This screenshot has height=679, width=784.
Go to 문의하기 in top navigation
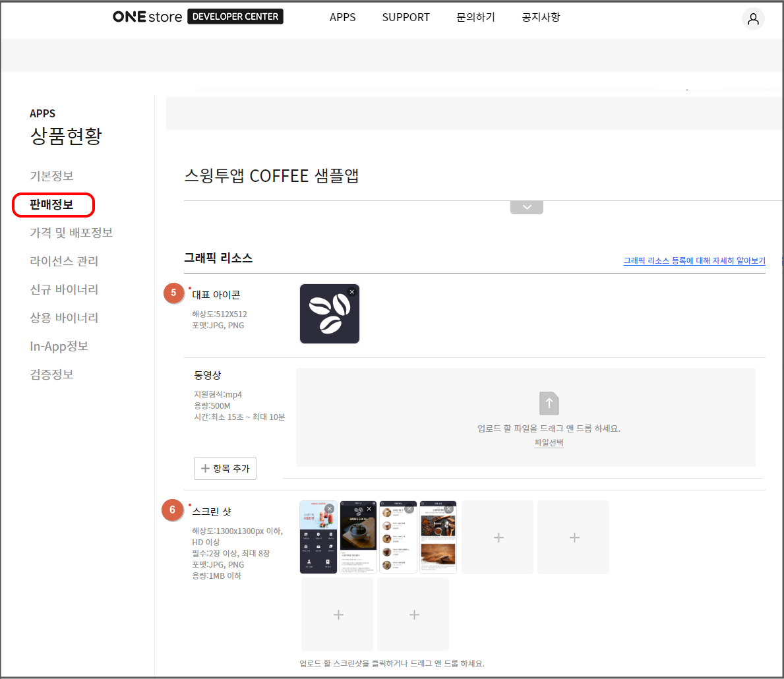[475, 17]
